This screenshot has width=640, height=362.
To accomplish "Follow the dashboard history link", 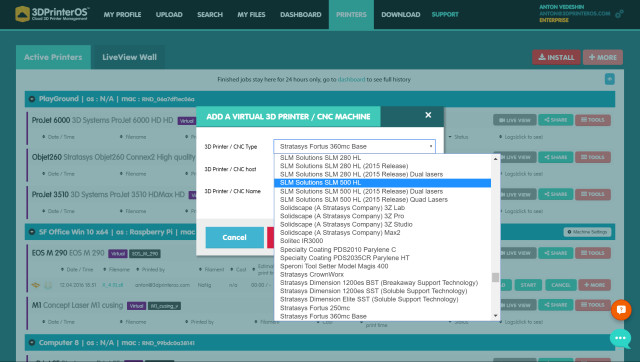I will (351, 80).
